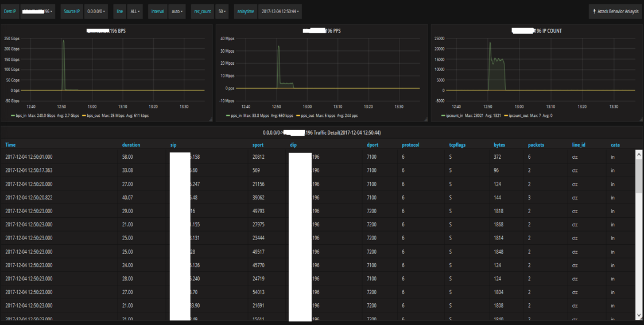Open the BPS panel title menu

[106, 31]
